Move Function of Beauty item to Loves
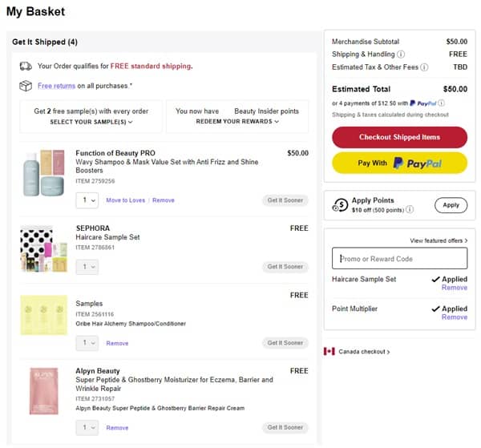This screenshot has width=481, height=448. pos(125,200)
